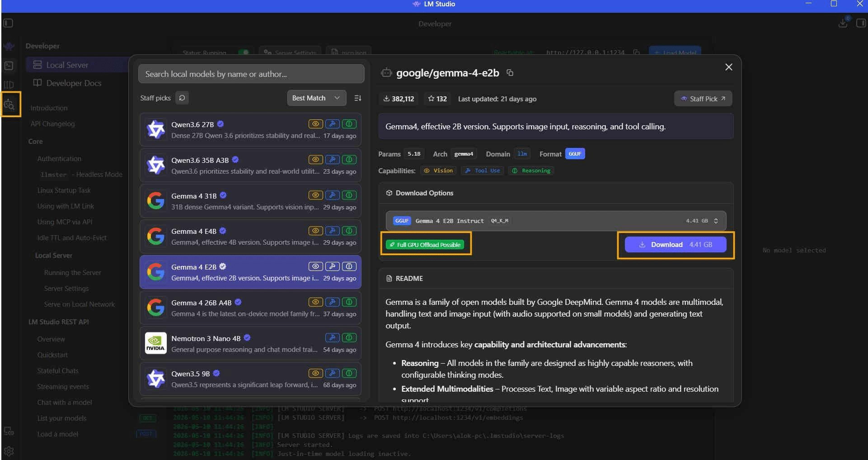
Task: Click the reasoning badge on Gemma 4 E4B
Action: tap(349, 231)
